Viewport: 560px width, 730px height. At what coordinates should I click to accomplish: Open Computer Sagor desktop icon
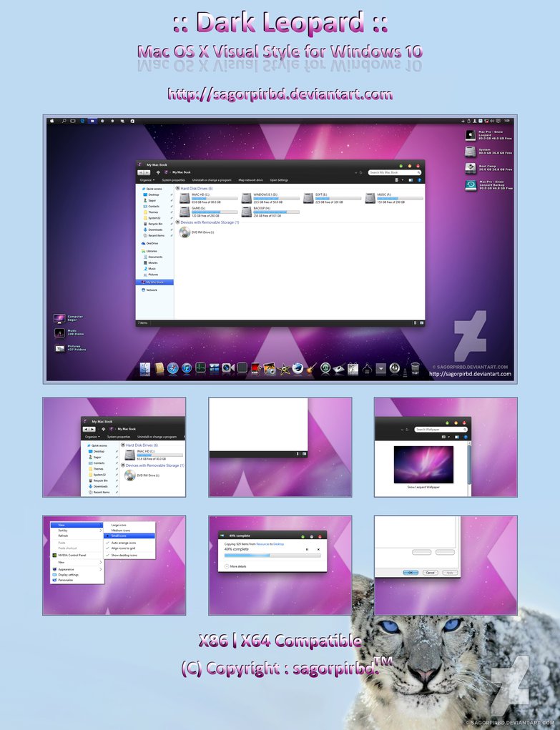[68, 318]
